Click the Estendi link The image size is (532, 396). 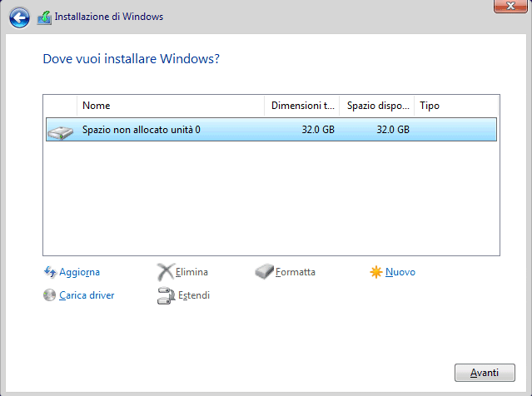click(x=194, y=295)
